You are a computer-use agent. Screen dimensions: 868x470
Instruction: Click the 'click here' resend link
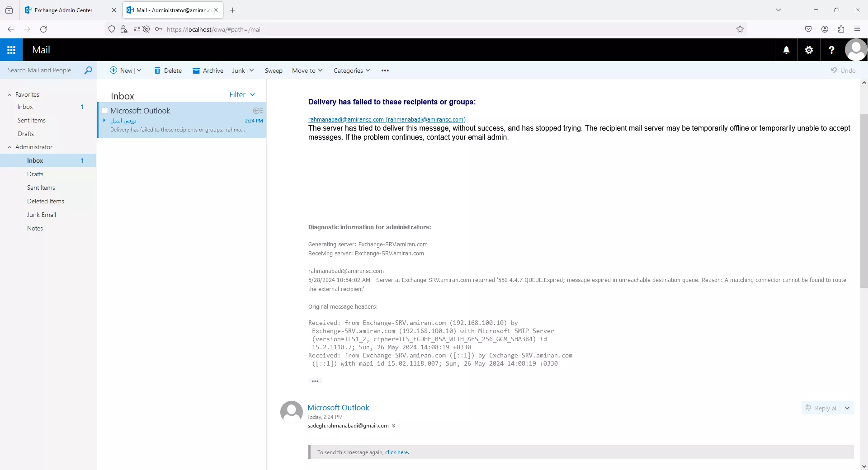(397, 452)
